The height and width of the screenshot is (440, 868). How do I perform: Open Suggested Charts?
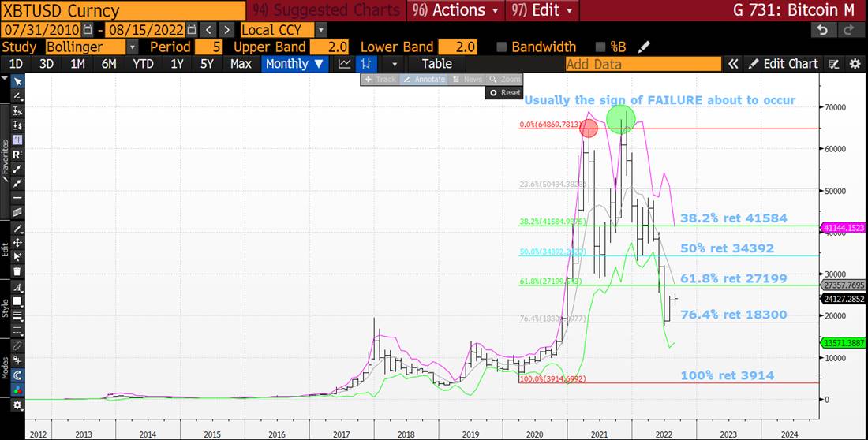click(326, 10)
